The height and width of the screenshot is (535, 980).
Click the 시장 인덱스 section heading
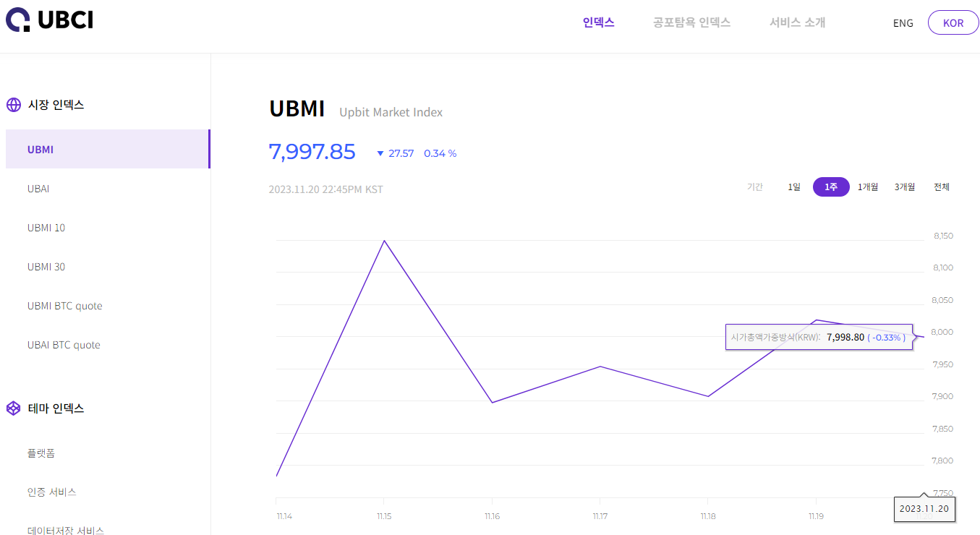[x=56, y=105]
